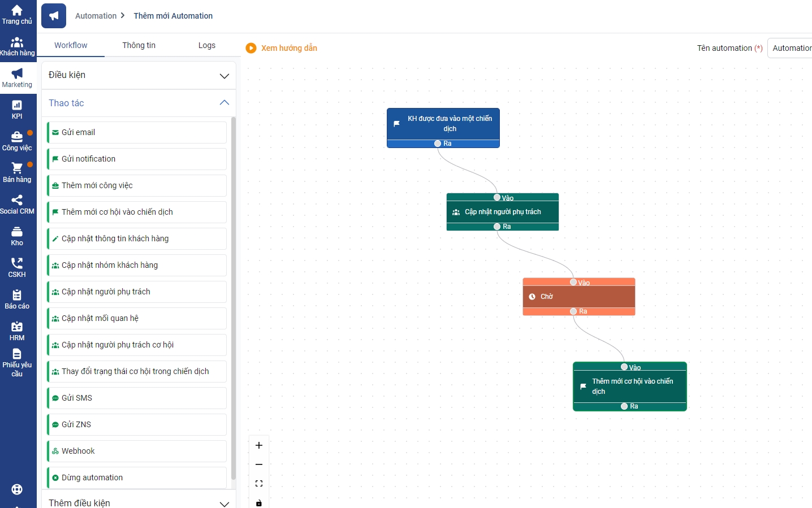Expand the Thêm điều kiện section
Image resolution: width=812 pixels, height=508 pixels.
[139, 502]
